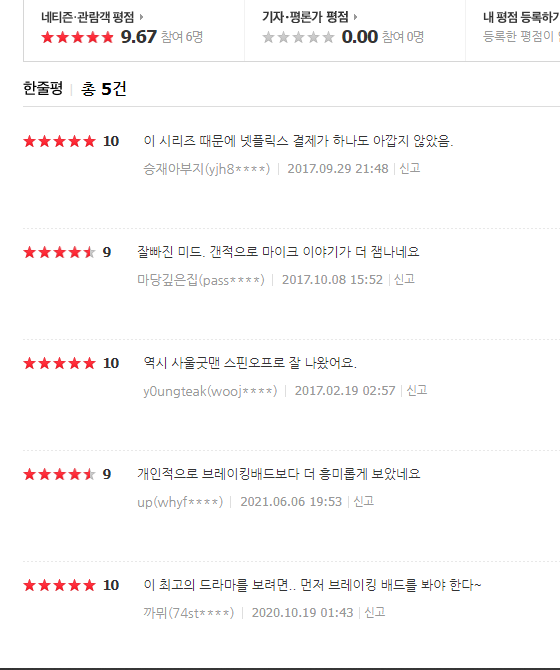The image size is (560, 670).
Task: Open user up(whyf****) profile
Action: (x=180, y=502)
